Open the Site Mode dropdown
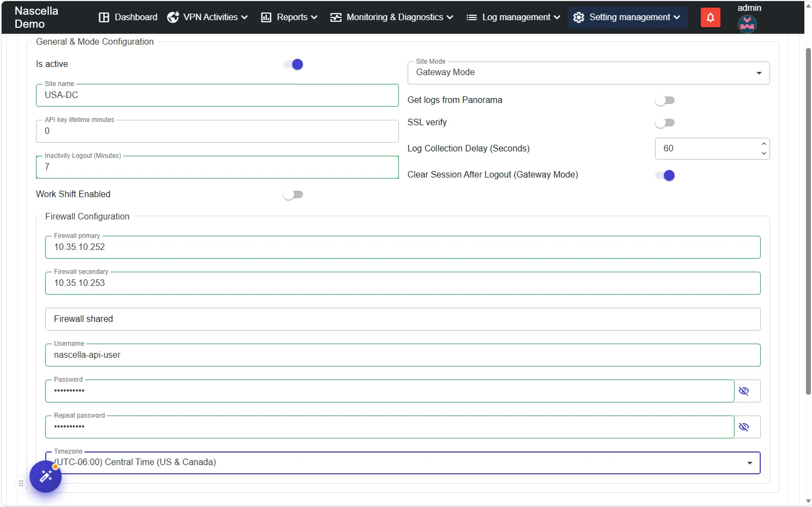This screenshot has height=507, width=812. [x=589, y=73]
